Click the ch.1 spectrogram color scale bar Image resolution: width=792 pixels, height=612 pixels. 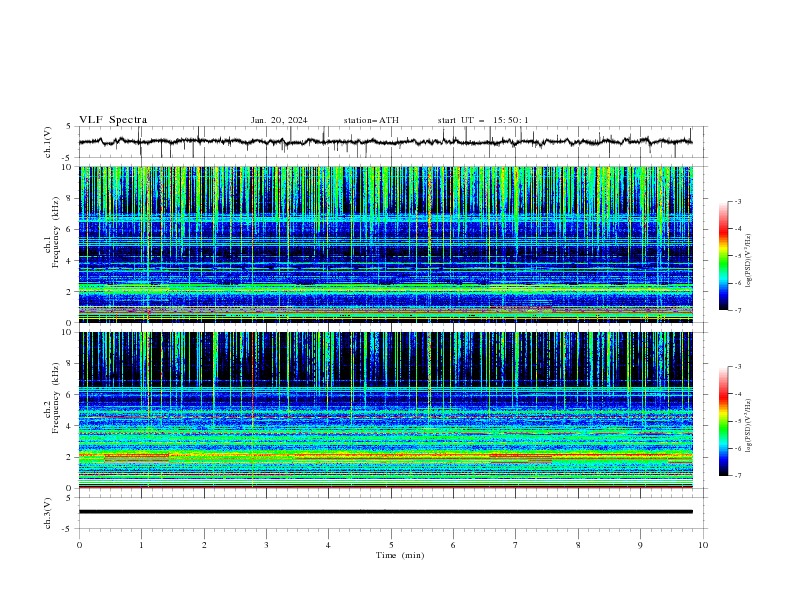point(724,256)
